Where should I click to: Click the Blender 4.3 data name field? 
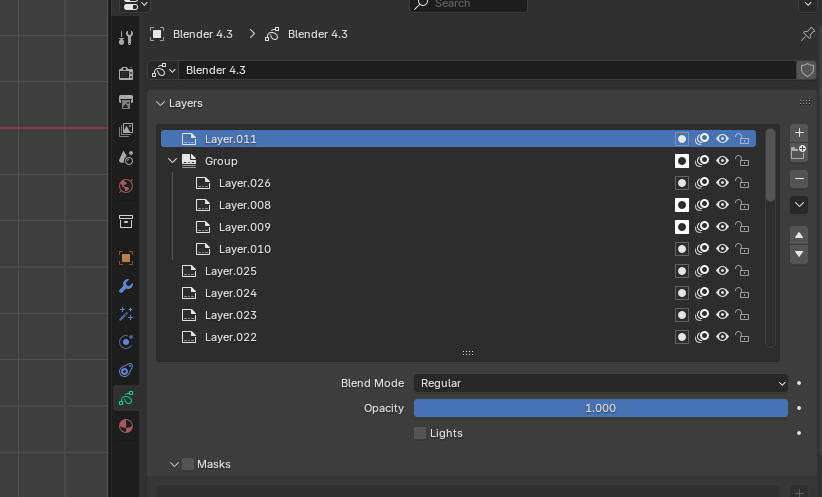pos(488,70)
